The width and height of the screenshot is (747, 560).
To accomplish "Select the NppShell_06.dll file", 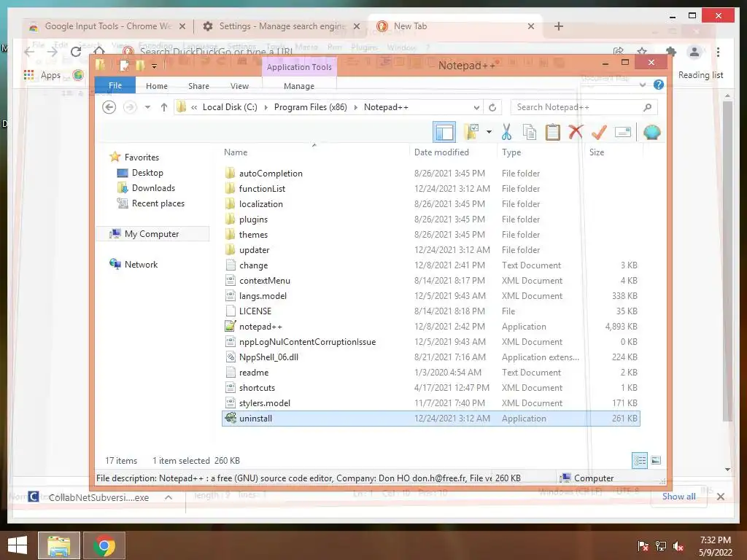I will point(268,357).
